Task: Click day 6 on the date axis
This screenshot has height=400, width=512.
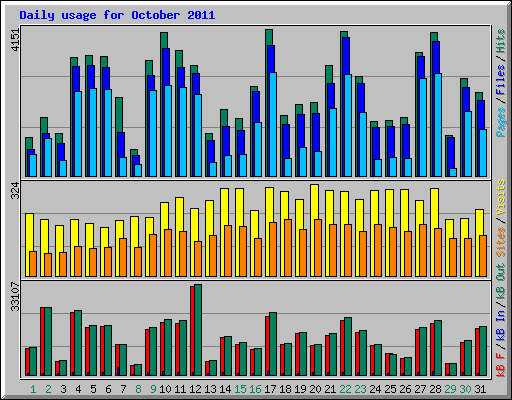Action: 108,389
